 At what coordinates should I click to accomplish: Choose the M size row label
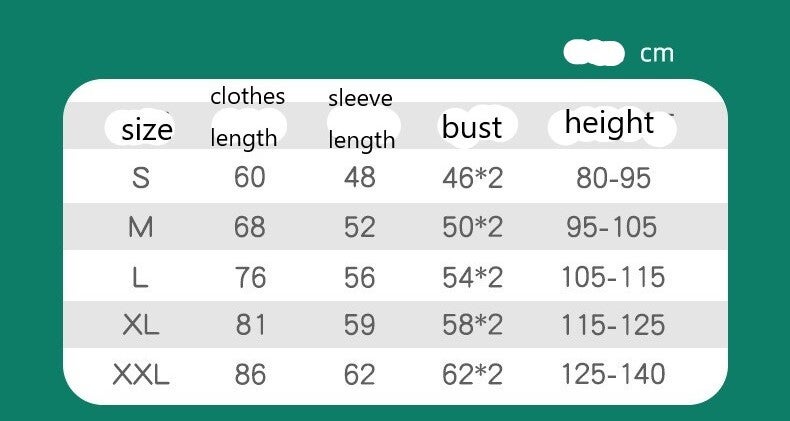click(141, 227)
